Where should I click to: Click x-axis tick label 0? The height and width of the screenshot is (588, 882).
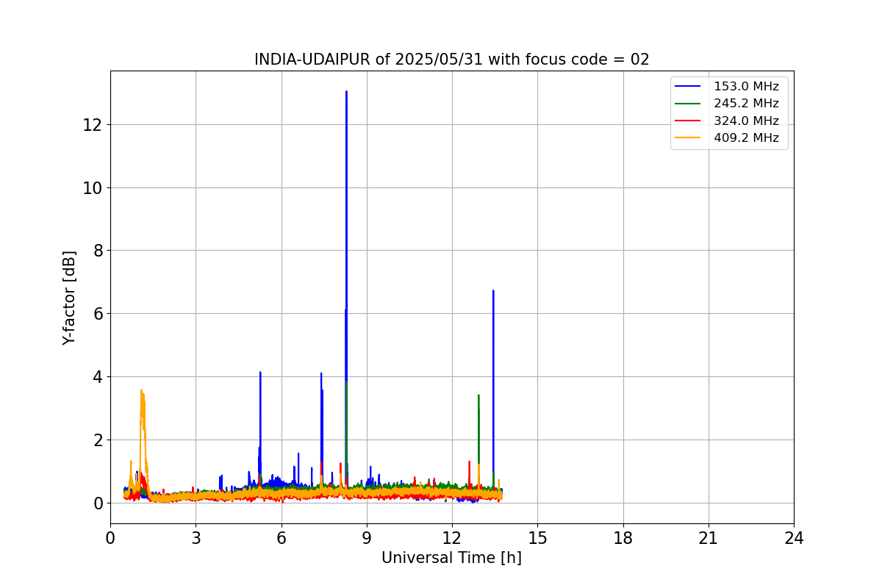pos(110,538)
